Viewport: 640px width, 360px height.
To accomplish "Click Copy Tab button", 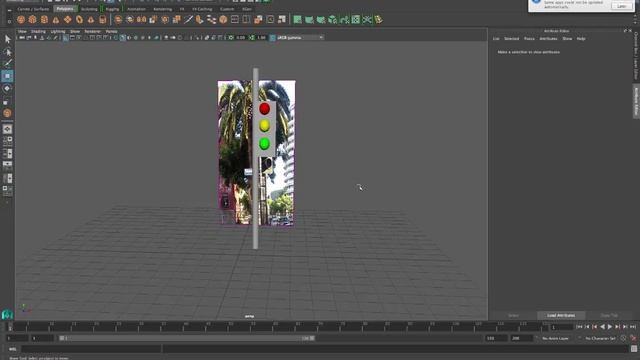I will pyautogui.click(x=609, y=315).
